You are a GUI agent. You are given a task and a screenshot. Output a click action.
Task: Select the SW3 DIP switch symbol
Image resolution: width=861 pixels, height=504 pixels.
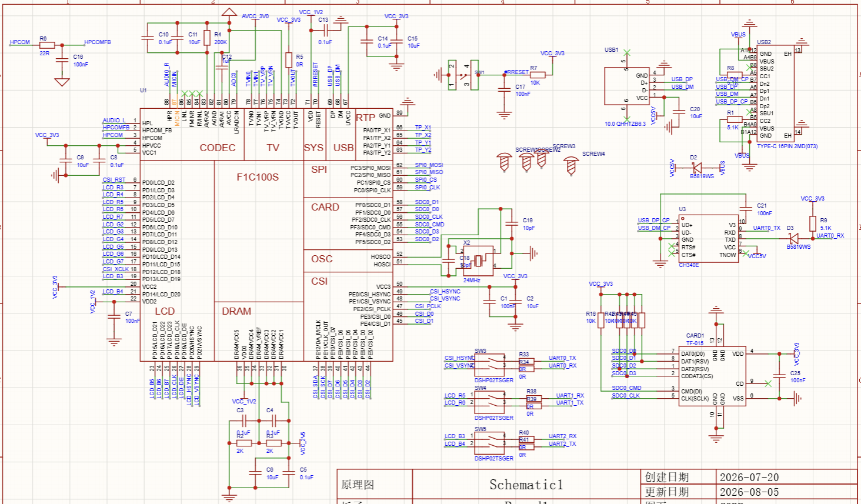pos(489,365)
